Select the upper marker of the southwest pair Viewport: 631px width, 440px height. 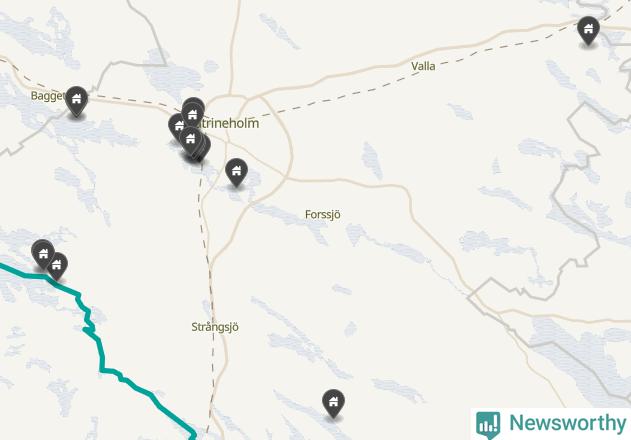click(43, 254)
